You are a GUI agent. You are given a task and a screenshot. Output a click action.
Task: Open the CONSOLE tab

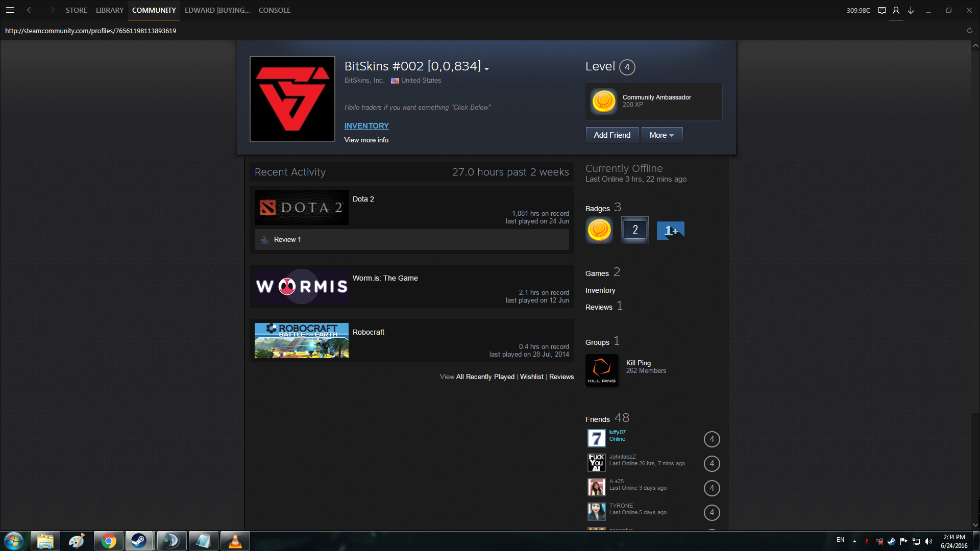[275, 10]
